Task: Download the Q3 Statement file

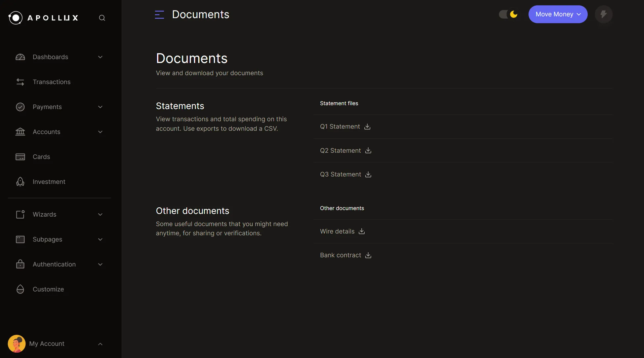Action: pyautogui.click(x=369, y=174)
